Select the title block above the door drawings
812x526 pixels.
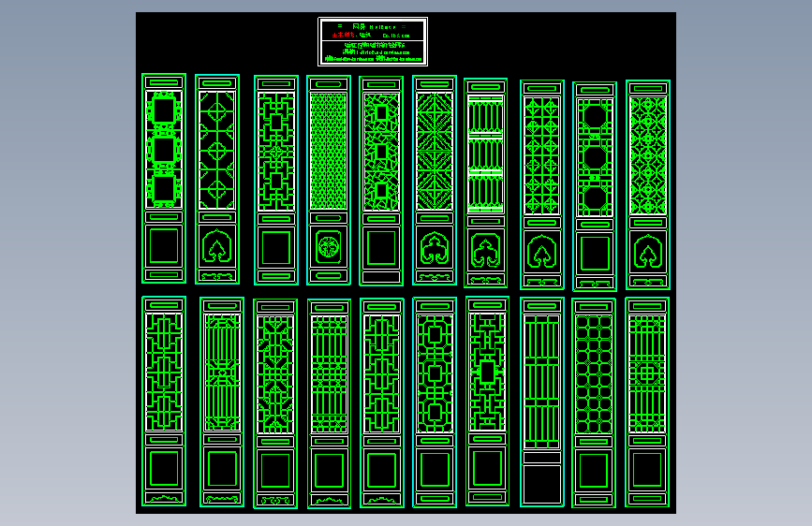pyautogui.click(x=373, y=42)
